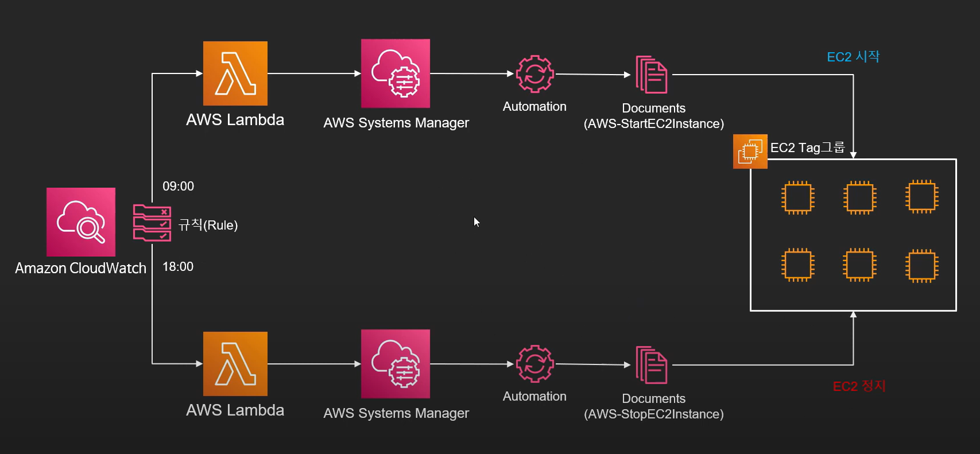
Task: Click the EC2 Tag group orange icon
Action: pyautogui.click(x=750, y=152)
